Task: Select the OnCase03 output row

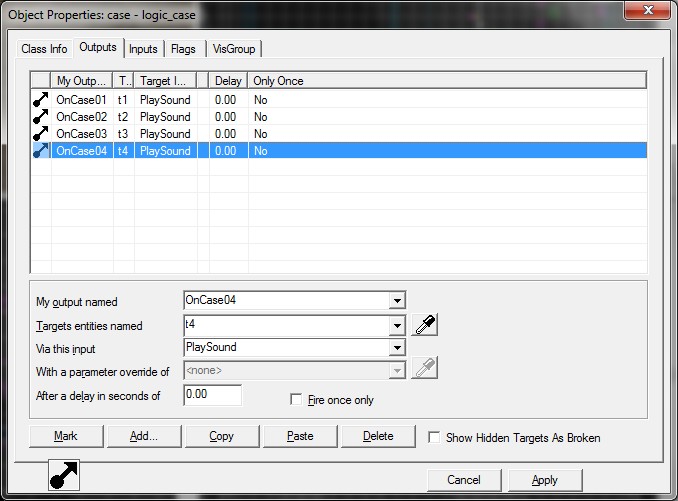Action: [x=339, y=134]
